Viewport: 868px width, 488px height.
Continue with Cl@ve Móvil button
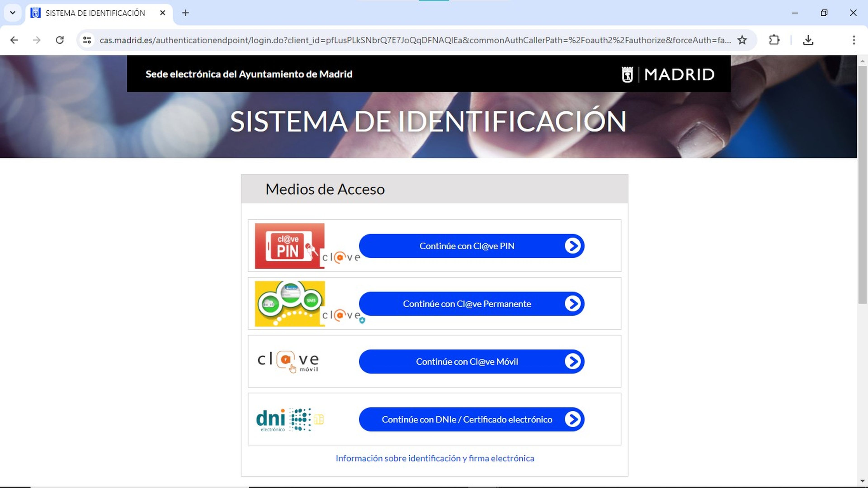coord(471,362)
